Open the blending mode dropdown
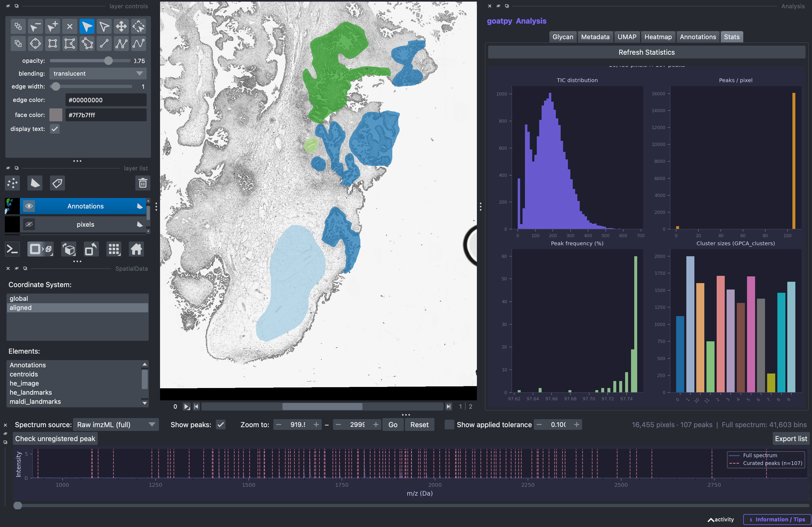 (x=98, y=73)
